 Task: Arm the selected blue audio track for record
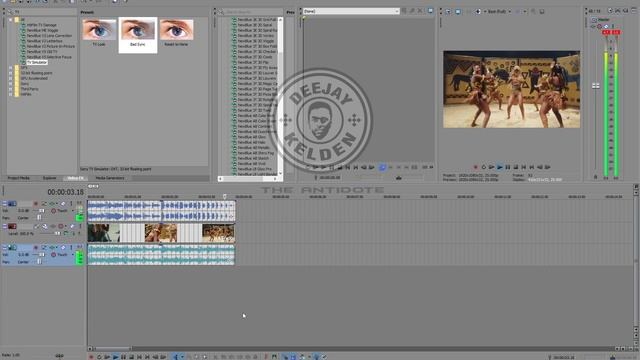coord(36,247)
